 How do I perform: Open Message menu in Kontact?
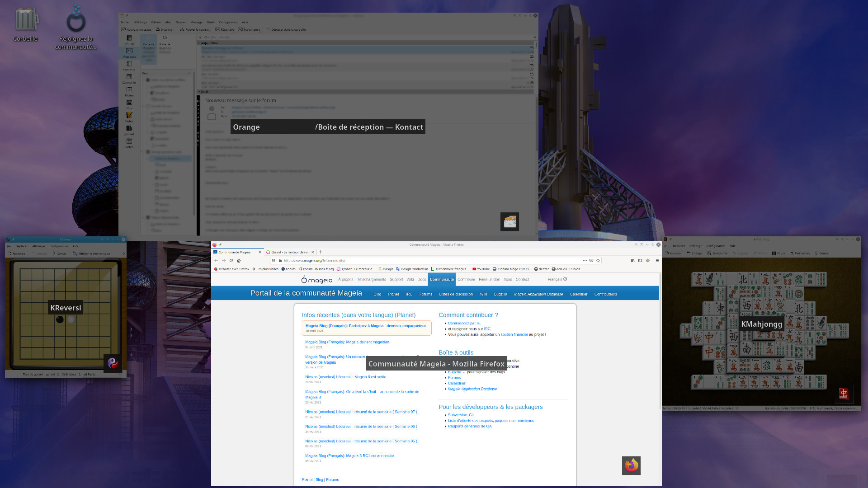click(196, 22)
